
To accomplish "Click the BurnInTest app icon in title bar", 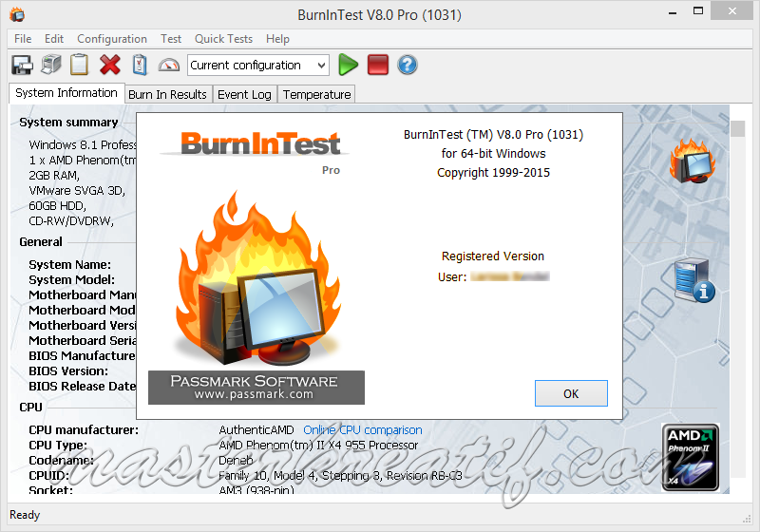I will pos(17,14).
